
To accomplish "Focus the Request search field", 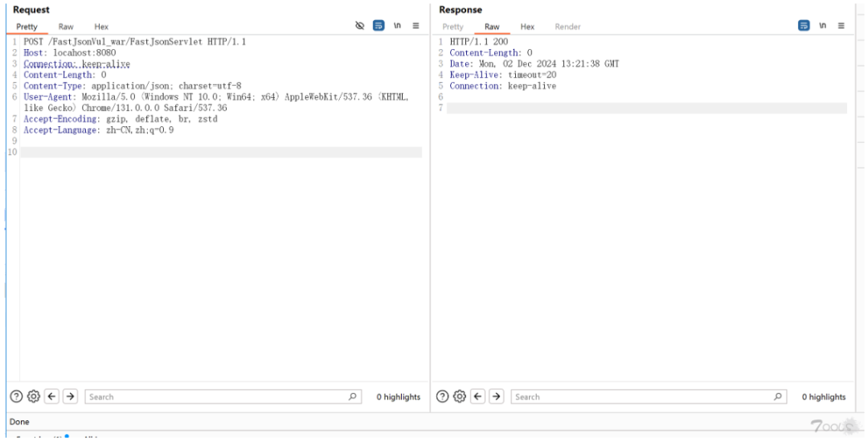I will 223,397.
